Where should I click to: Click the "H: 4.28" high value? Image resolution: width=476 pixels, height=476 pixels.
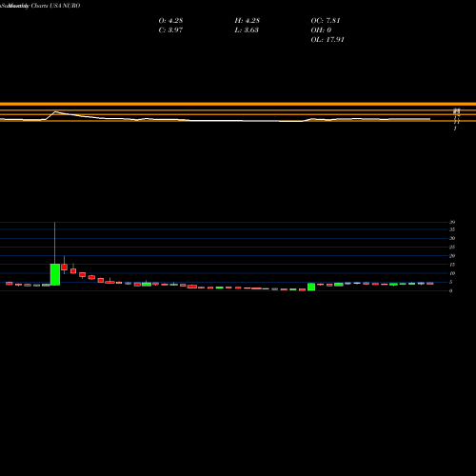tap(248, 21)
